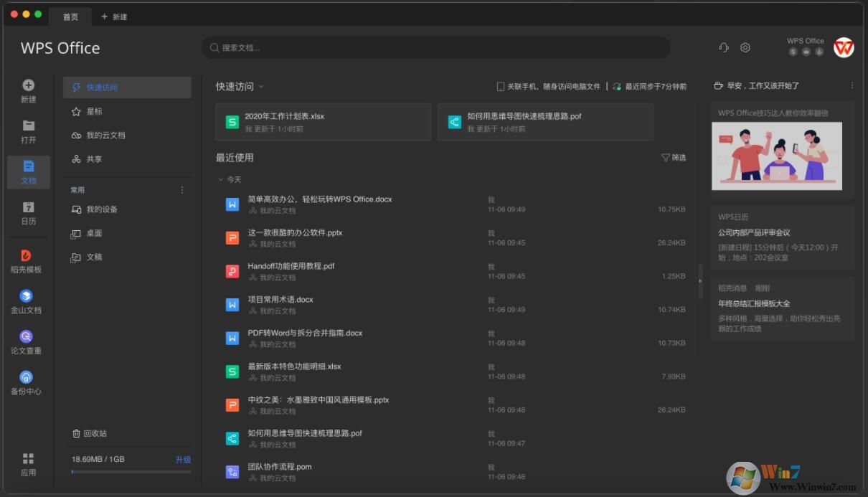Click the customer service headset icon
Screen dimensions: 868x497
click(x=724, y=47)
